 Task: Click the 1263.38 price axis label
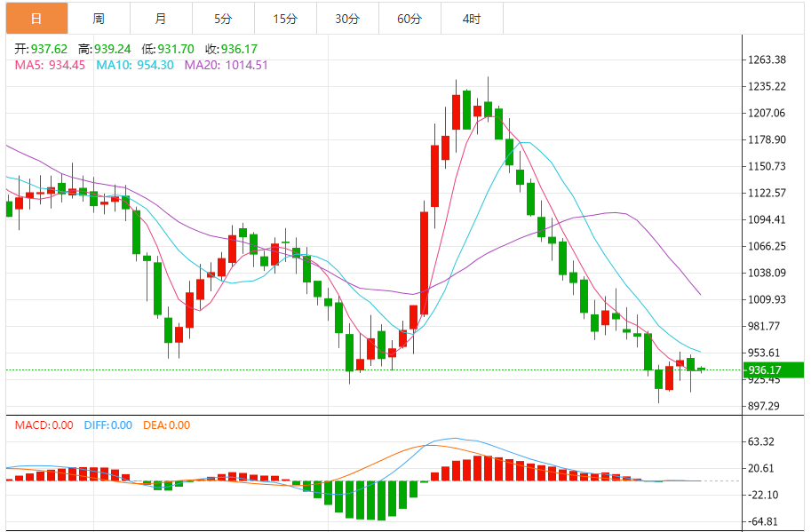767,60
